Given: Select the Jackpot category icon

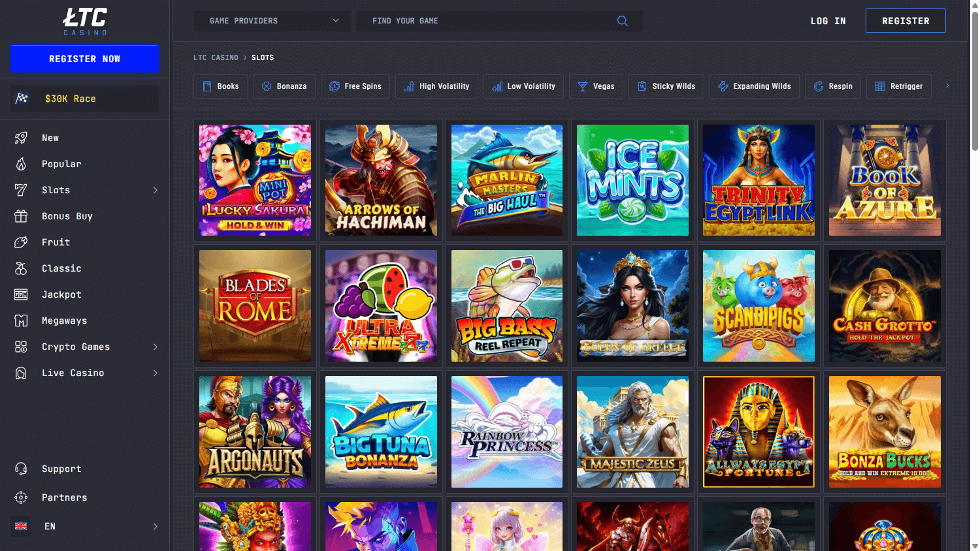Looking at the screenshot, I should (22, 294).
